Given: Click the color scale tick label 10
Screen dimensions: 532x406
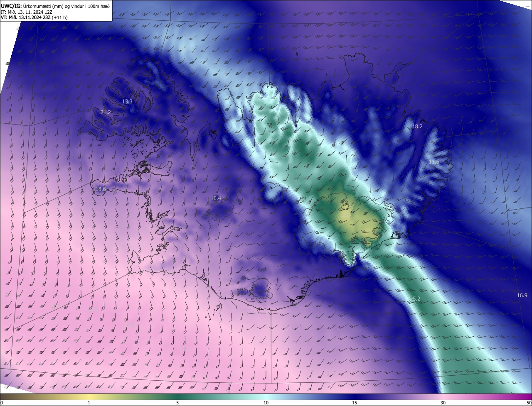Looking at the screenshot, I should [266, 403].
